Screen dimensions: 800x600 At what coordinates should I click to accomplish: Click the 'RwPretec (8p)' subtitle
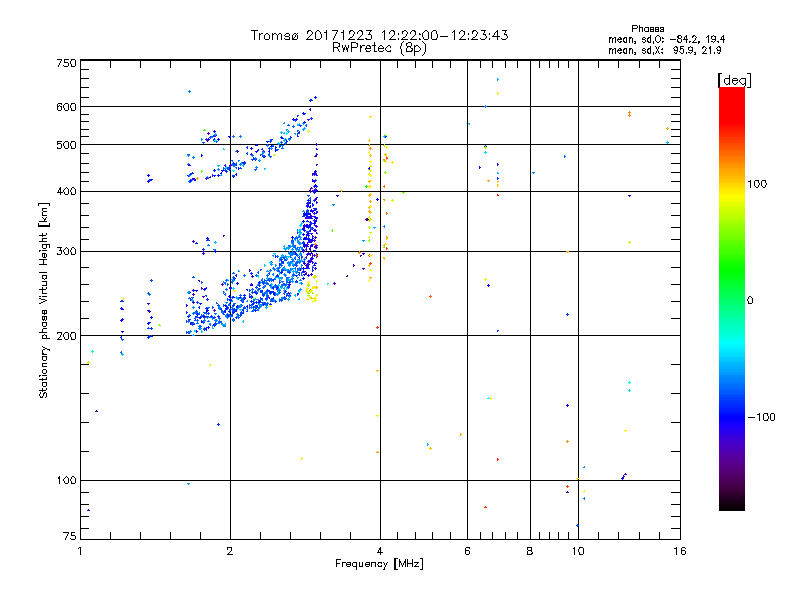pyautogui.click(x=379, y=48)
